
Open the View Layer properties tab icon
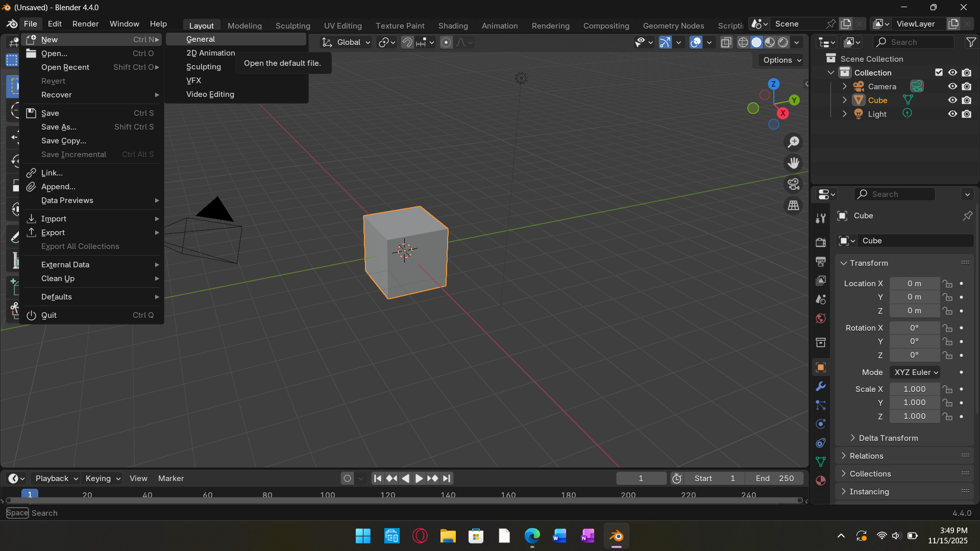(821, 280)
